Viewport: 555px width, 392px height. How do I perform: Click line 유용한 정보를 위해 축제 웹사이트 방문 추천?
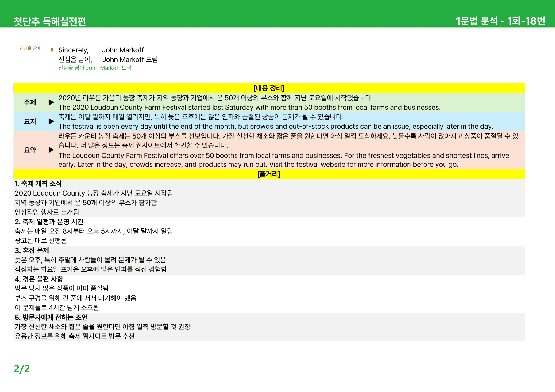(x=75, y=336)
